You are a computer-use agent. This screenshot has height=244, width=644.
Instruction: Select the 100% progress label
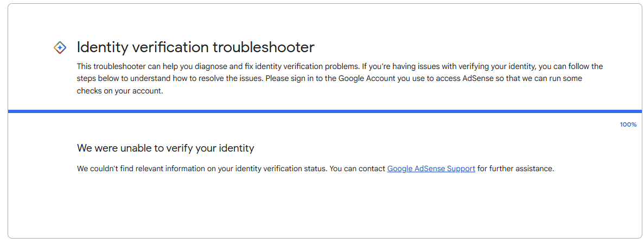[628, 124]
